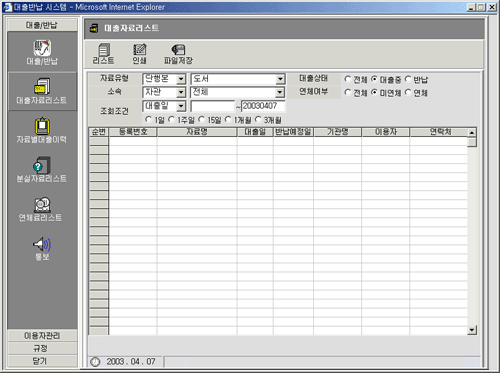
Task: Click the 이용자 column header
Action: (386, 132)
